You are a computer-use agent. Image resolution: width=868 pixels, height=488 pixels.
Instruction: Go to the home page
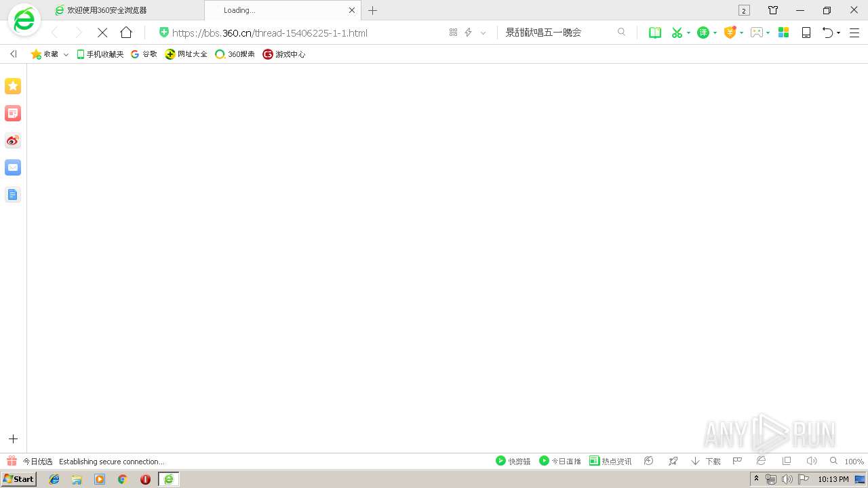[126, 33]
